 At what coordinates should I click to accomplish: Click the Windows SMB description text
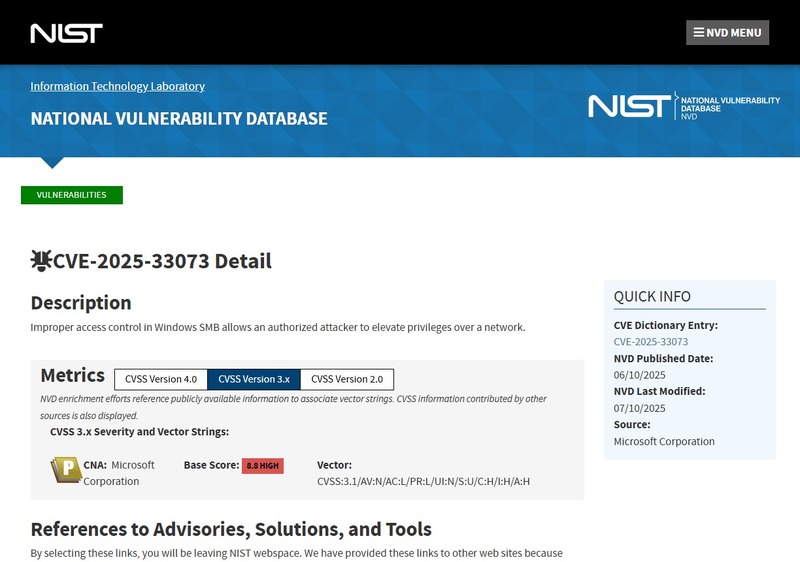tap(277, 327)
